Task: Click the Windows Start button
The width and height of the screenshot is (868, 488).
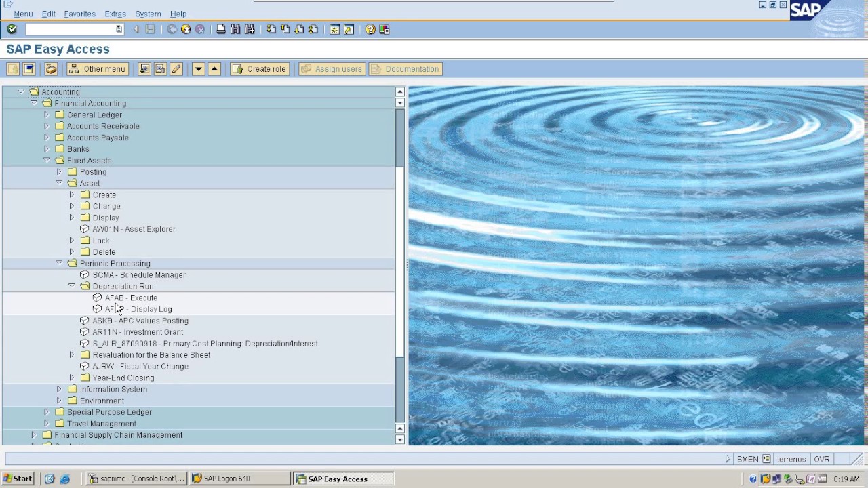Action: 18,479
